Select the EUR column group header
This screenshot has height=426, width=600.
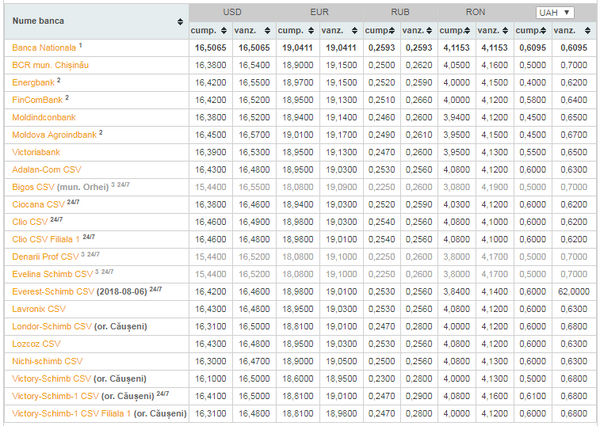320,12
